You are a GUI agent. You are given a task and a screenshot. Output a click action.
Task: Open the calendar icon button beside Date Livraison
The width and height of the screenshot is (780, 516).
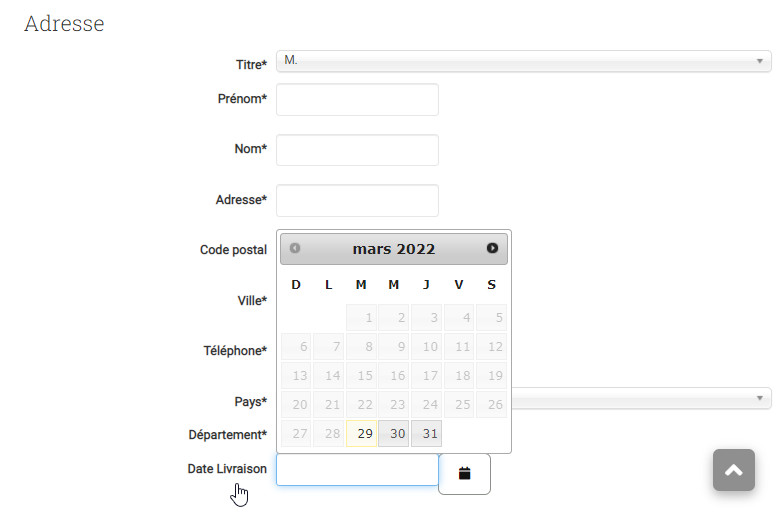[x=464, y=473]
